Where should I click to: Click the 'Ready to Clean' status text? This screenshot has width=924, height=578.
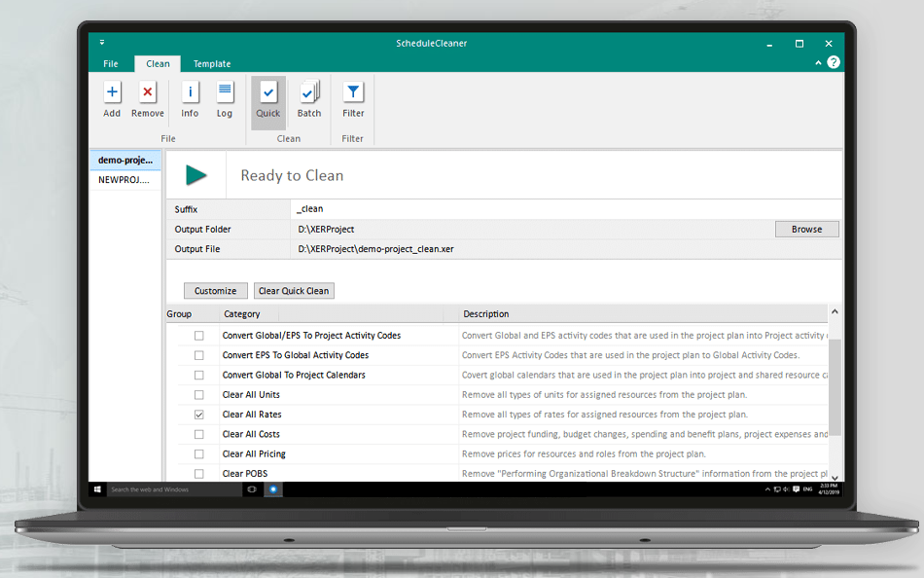click(292, 176)
